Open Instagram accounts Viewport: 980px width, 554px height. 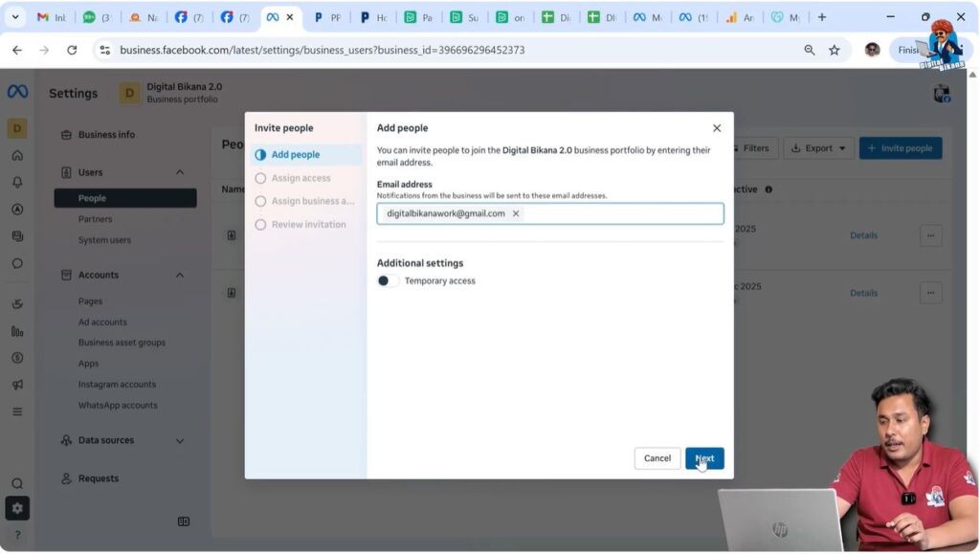point(117,384)
